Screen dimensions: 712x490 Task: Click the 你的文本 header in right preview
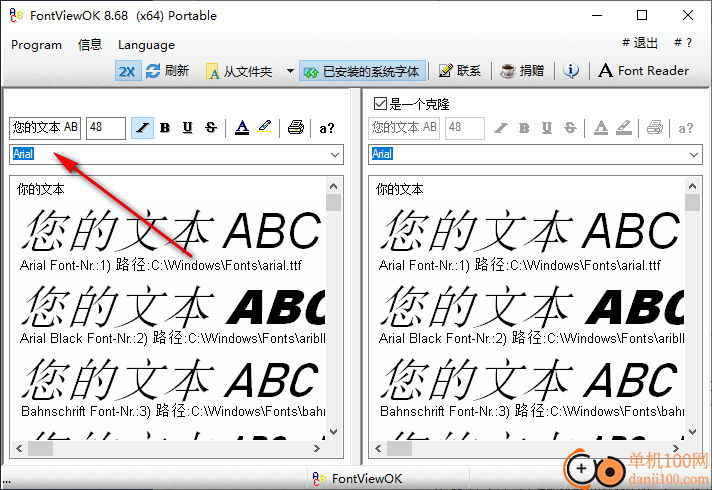click(399, 189)
